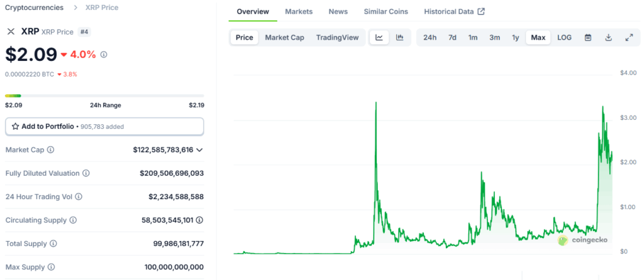Click the 99,986,181,777 total supply value
This screenshot has height=280, width=644.
(x=179, y=244)
